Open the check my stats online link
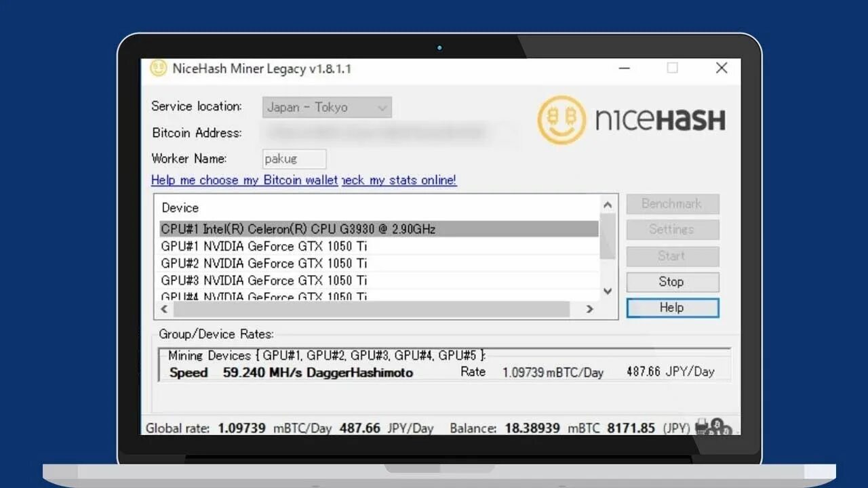The width and height of the screenshot is (868, 488). (399, 180)
